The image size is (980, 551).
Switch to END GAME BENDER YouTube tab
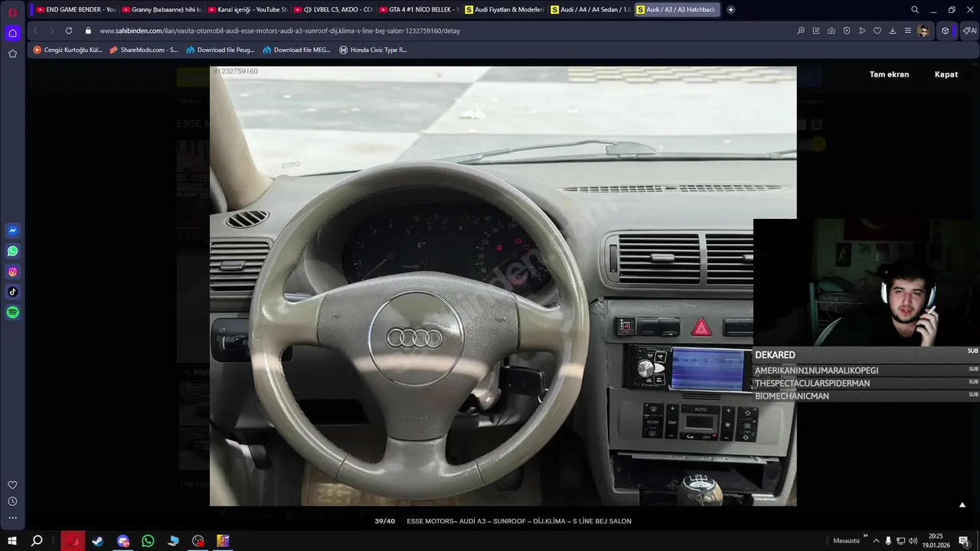tap(75, 10)
